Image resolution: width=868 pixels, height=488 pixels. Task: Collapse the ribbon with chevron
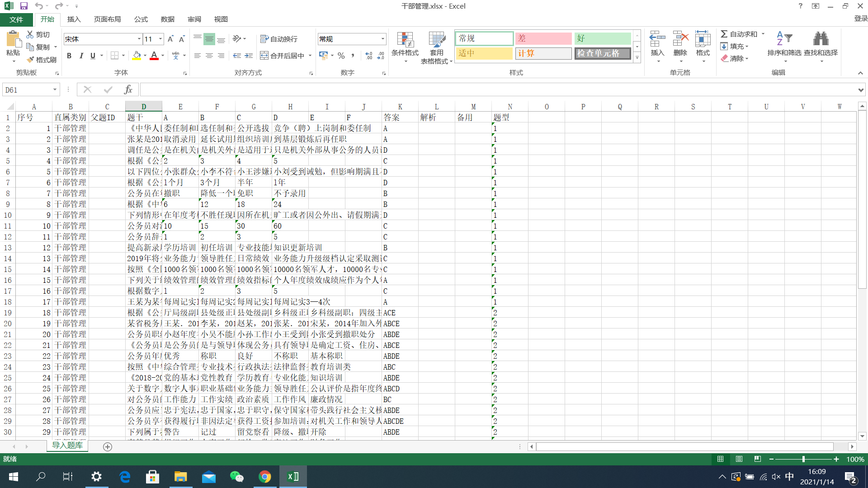coord(860,73)
